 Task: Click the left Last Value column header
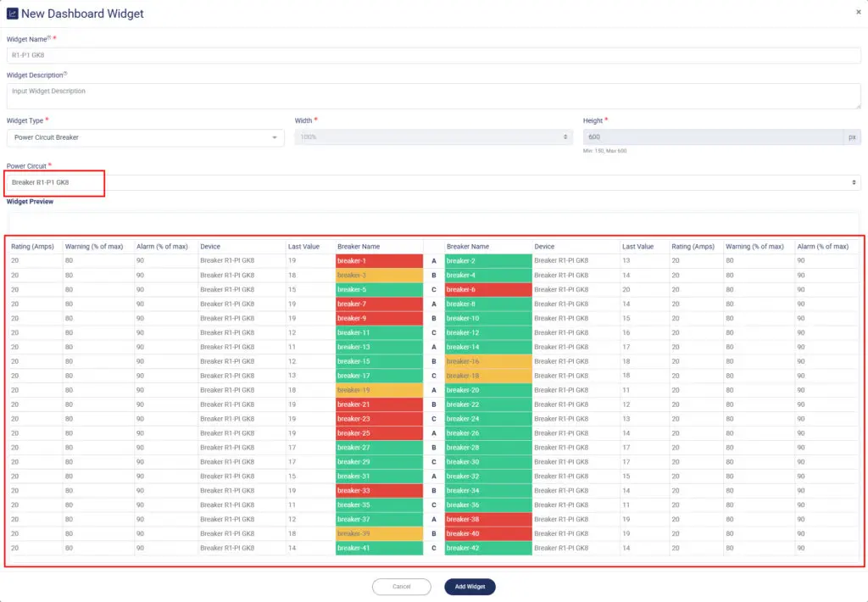point(303,247)
